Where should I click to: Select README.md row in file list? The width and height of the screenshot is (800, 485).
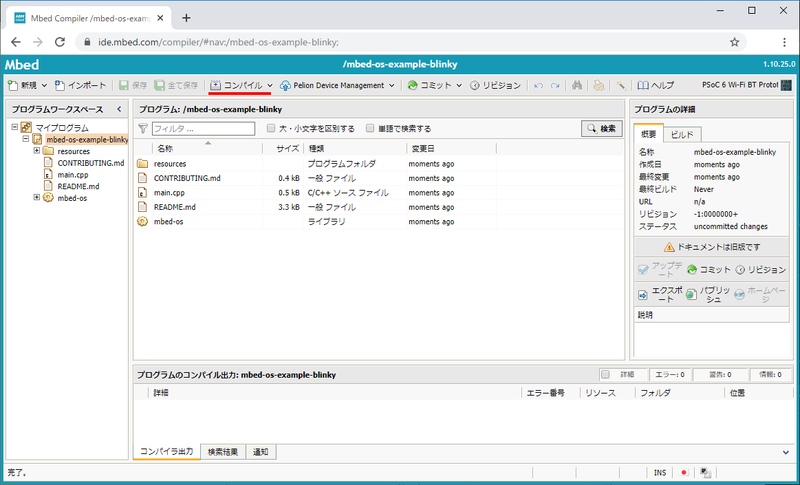(379, 207)
